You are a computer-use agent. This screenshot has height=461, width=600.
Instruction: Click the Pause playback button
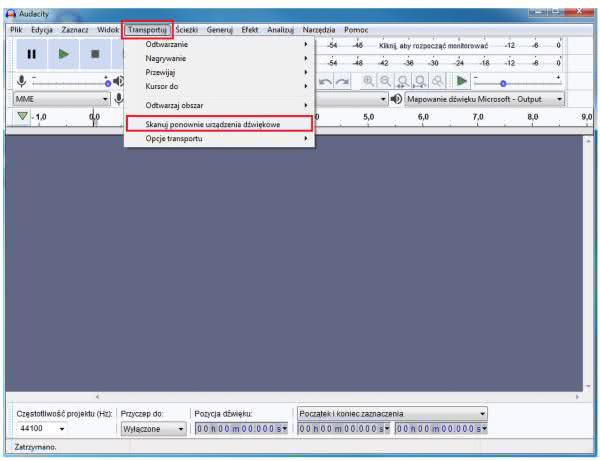coord(31,54)
